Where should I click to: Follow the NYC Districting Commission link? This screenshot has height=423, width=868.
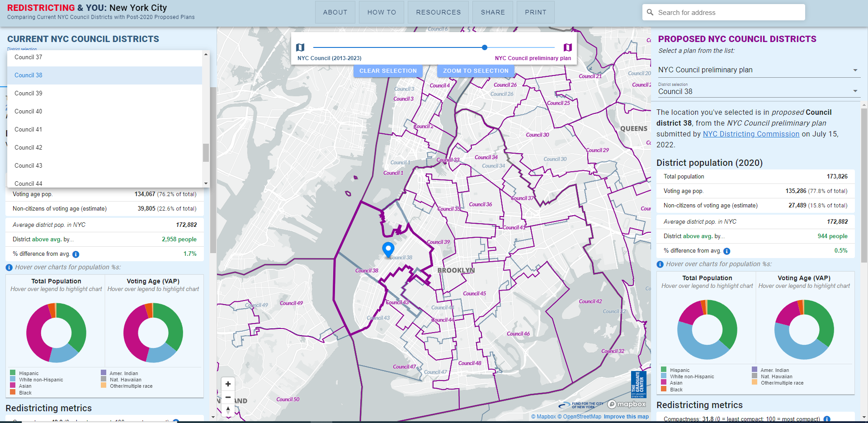[x=750, y=134]
